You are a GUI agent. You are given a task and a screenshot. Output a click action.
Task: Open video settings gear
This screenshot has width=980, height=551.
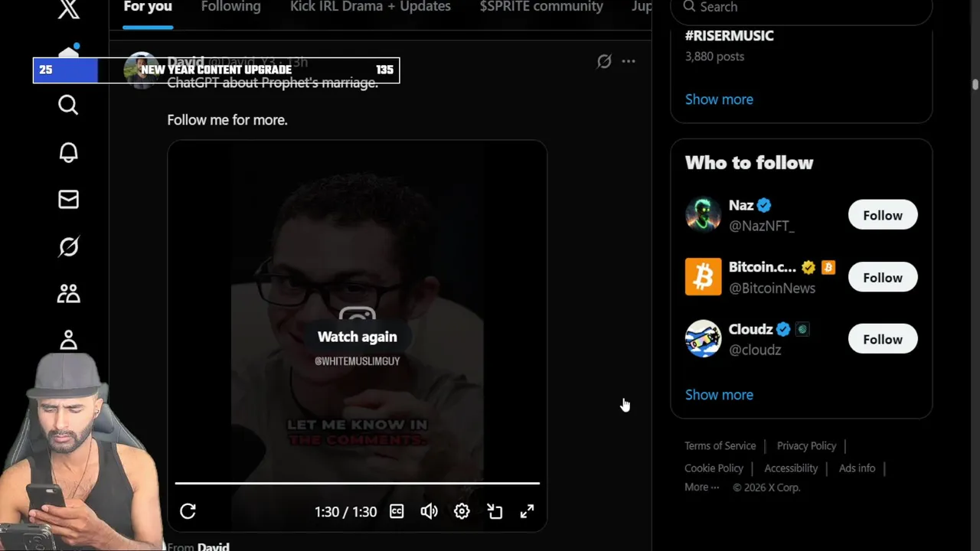(x=462, y=511)
